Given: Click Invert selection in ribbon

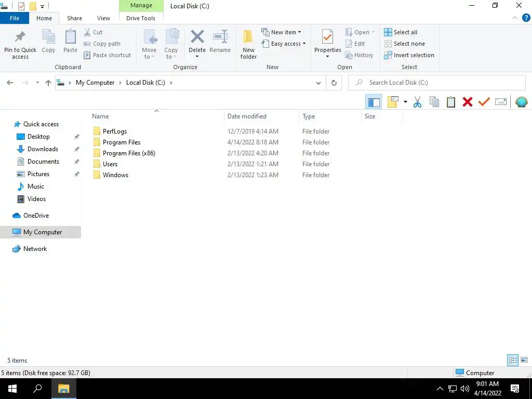Looking at the screenshot, I should 409,55.
